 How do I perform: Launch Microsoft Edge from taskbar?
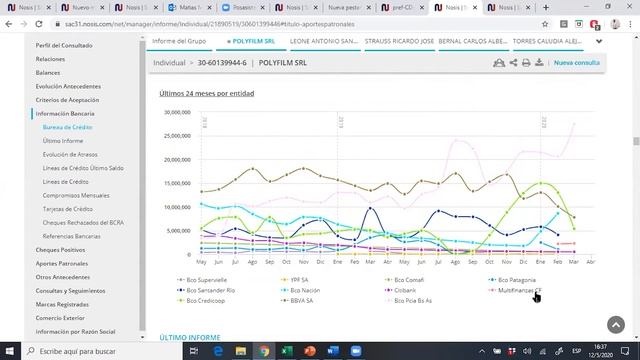218,351
